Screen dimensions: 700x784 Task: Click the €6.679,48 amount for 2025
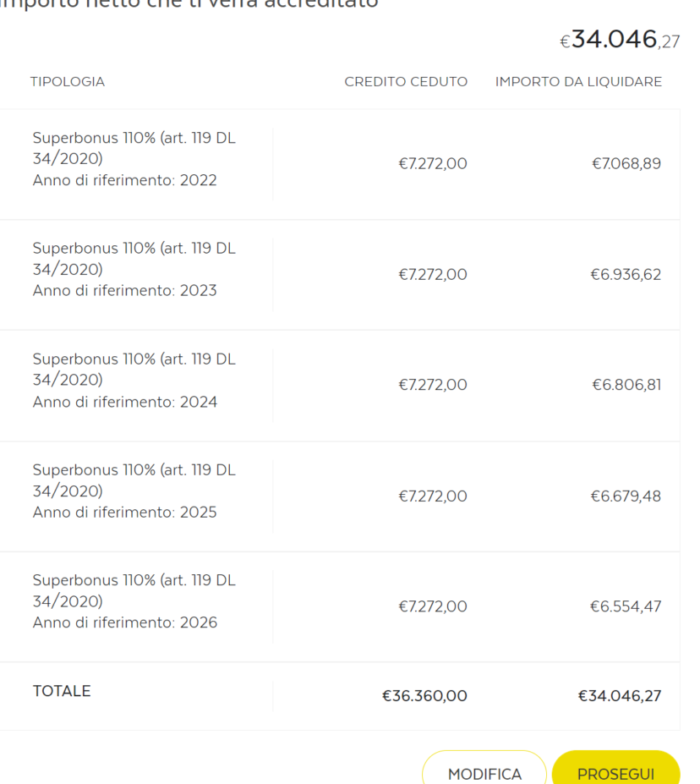pos(626,496)
